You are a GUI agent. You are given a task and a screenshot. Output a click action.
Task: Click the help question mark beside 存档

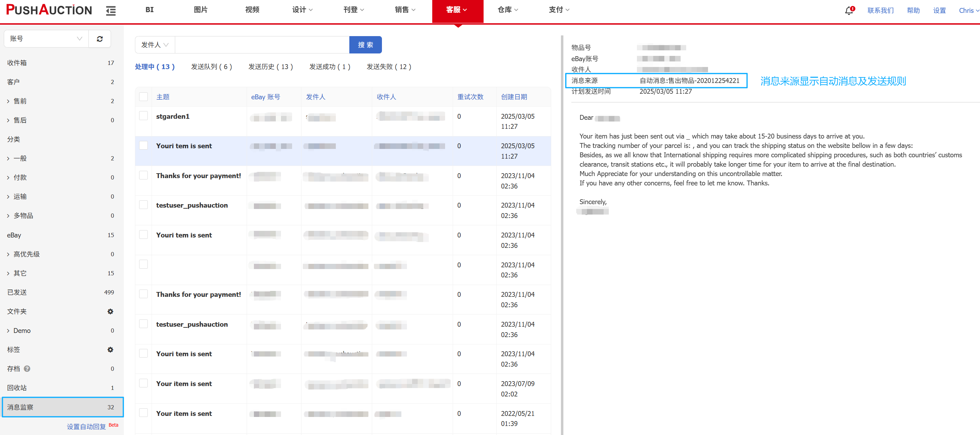point(27,368)
